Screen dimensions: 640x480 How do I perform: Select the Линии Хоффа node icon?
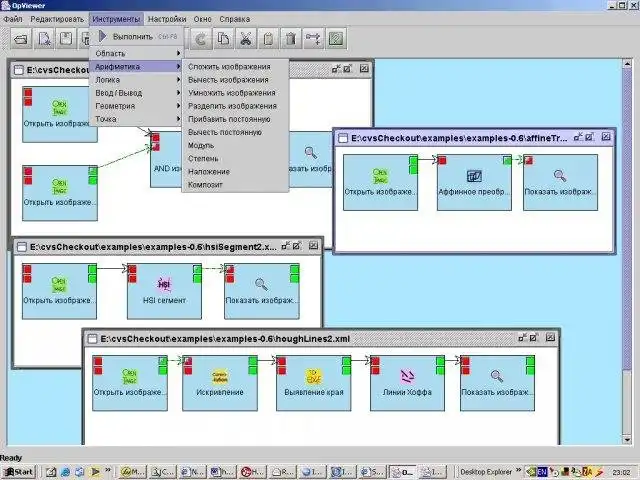407,376
